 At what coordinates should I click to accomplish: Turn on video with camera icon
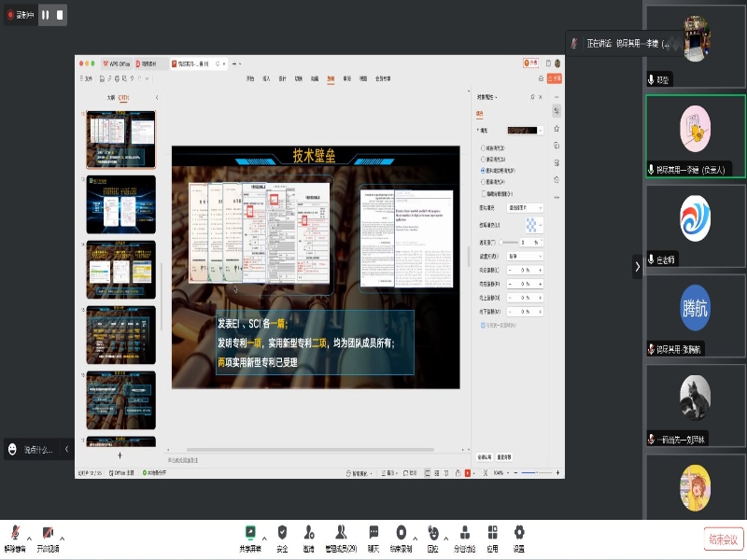pos(48,533)
